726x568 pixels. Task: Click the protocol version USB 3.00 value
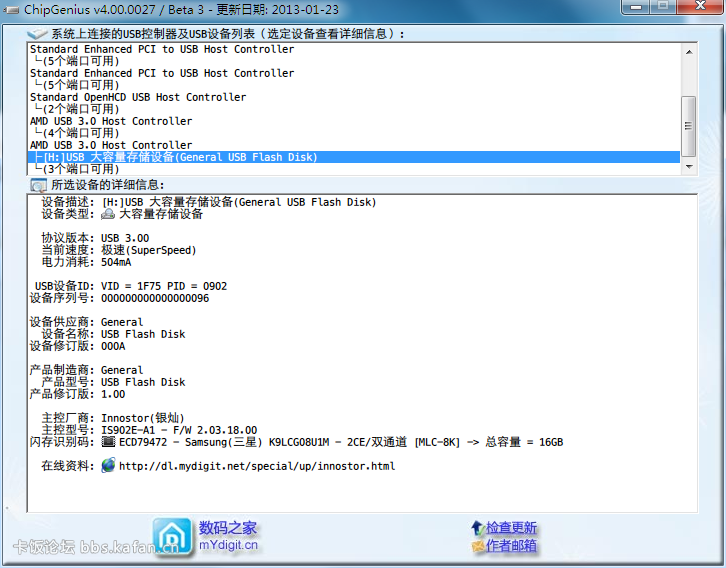(125, 238)
